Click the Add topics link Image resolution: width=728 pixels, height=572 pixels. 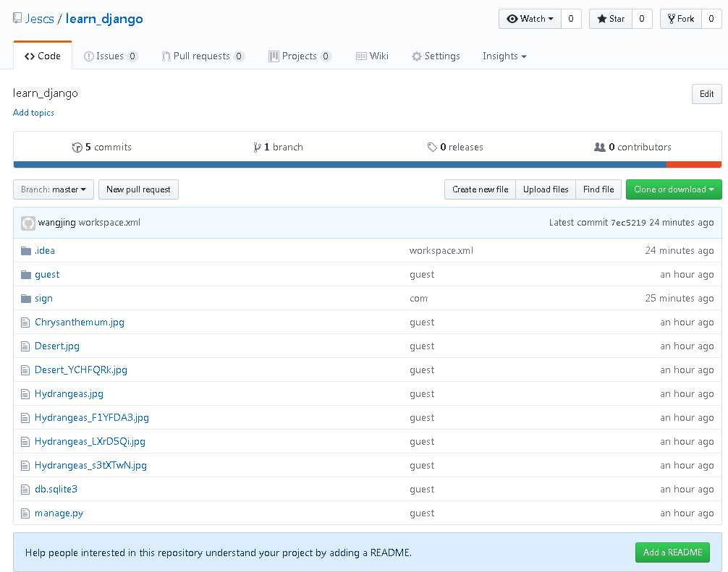coord(33,113)
